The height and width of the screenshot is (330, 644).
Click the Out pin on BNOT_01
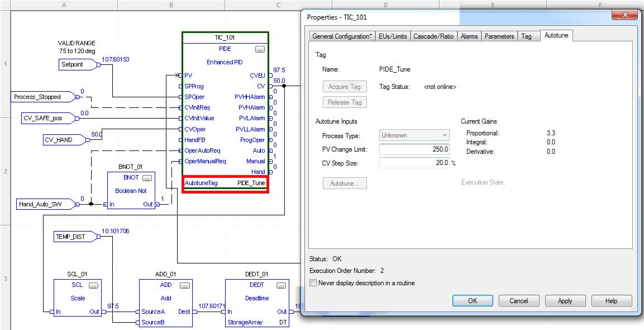coord(158,204)
